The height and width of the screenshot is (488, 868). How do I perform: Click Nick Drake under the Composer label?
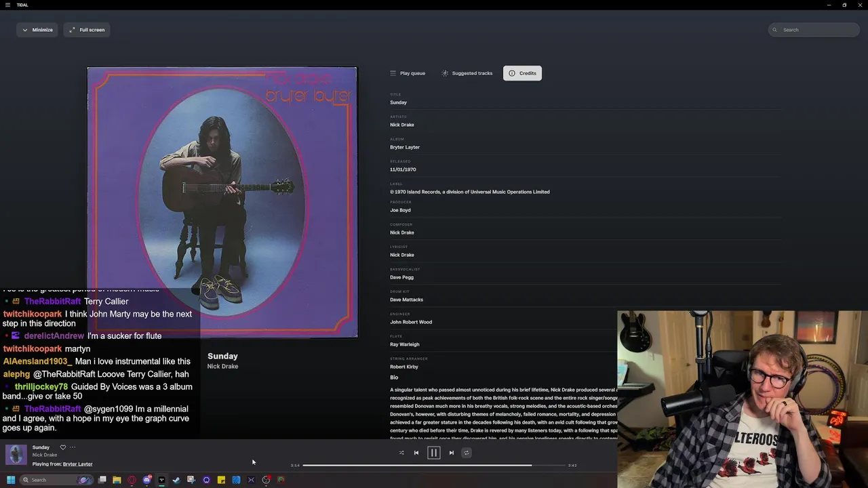coord(402,232)
